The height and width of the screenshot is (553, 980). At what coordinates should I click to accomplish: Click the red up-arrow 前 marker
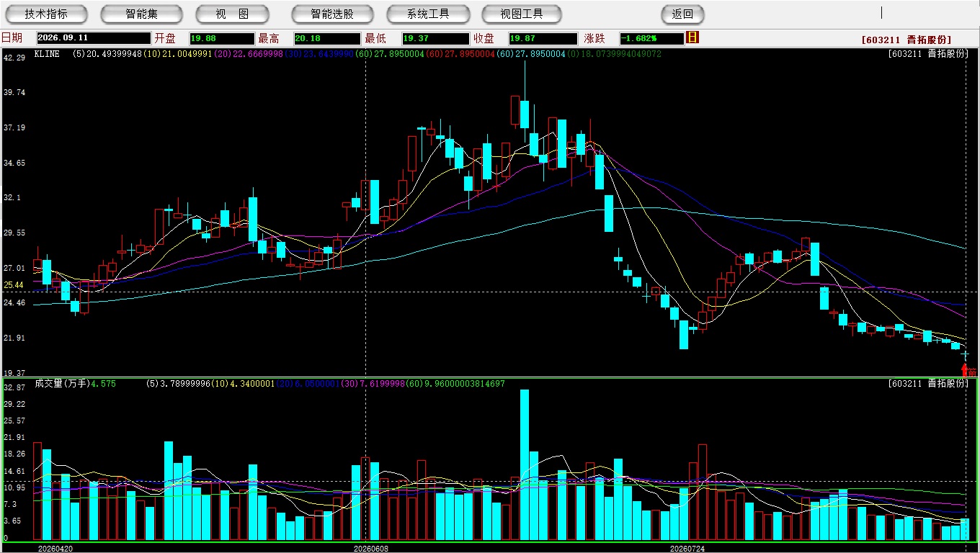click(970, 371)
